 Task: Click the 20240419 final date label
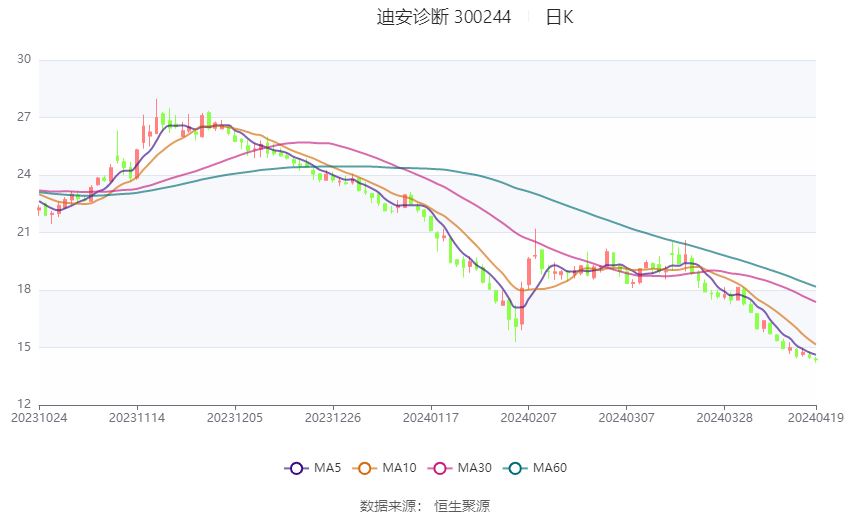pyautogui.click(x=816, y=417)
